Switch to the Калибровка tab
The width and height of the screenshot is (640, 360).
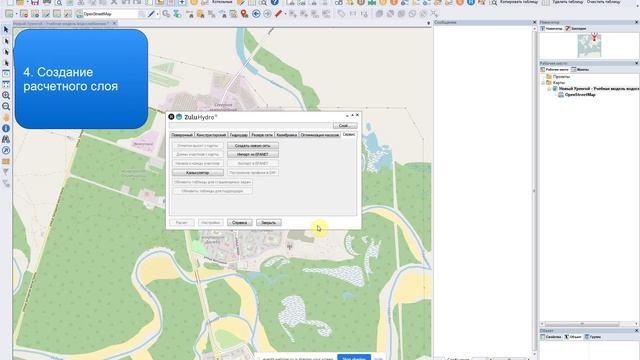click(x=287, y=135)
